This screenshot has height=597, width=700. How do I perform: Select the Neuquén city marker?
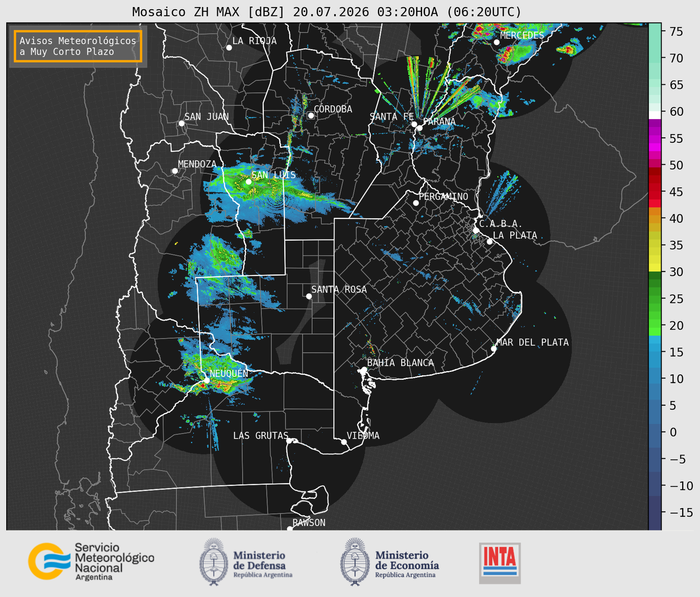point(207,380)
